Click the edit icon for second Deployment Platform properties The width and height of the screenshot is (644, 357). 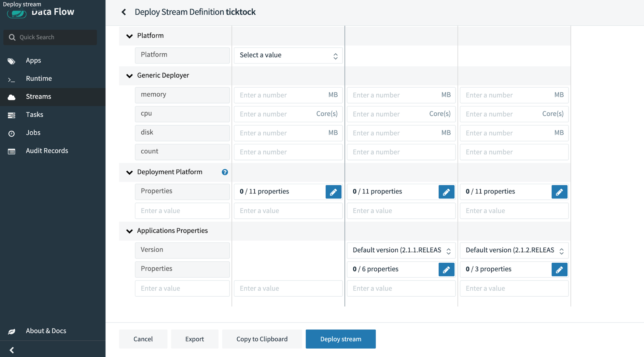pyautogui.click(x=446, y=192)
